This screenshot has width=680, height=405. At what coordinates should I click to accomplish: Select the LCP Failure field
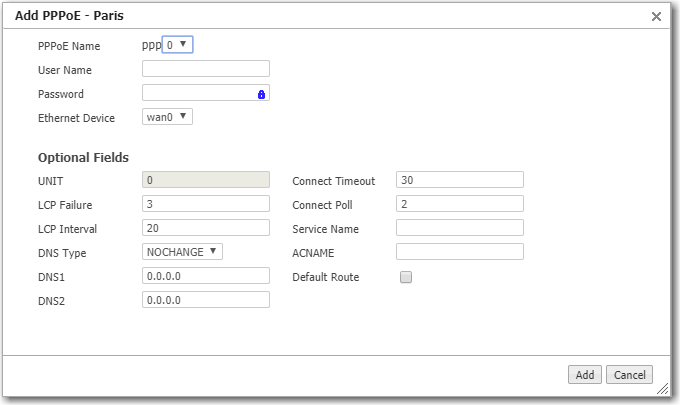(206, 204)
